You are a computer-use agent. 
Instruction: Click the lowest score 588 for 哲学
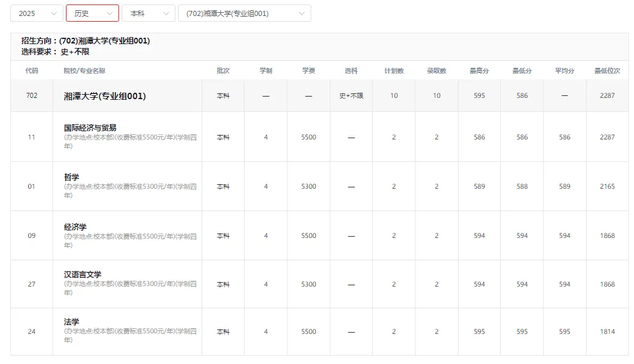(x=522, y=187)
